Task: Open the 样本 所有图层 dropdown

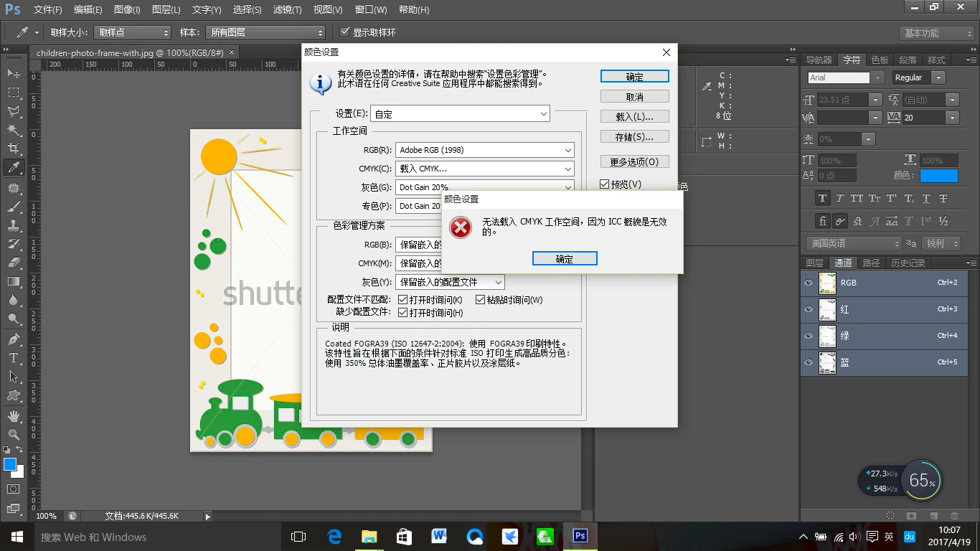Action: tap(265, 32)
